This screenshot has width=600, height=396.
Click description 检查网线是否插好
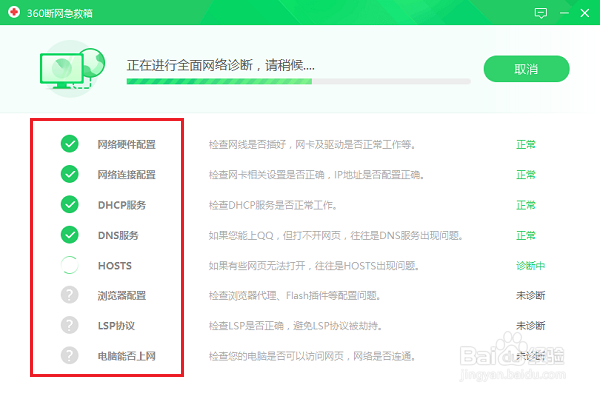click(312, 144)
